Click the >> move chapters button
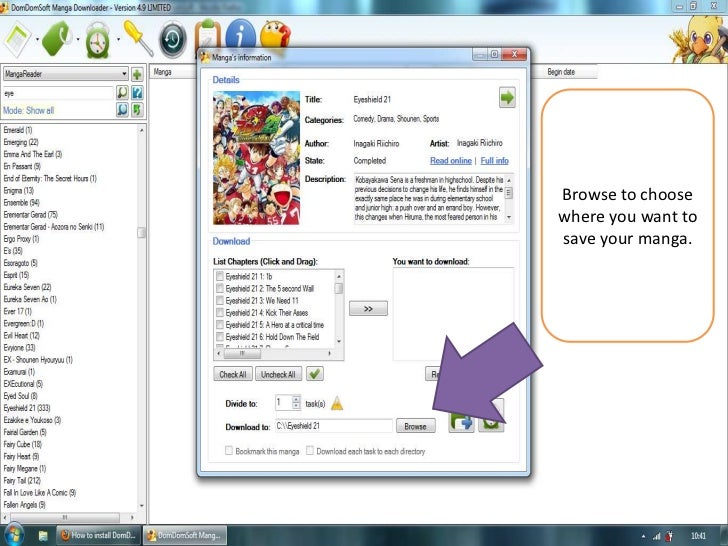This screenshot has width=728, height=546. (368, 309)
